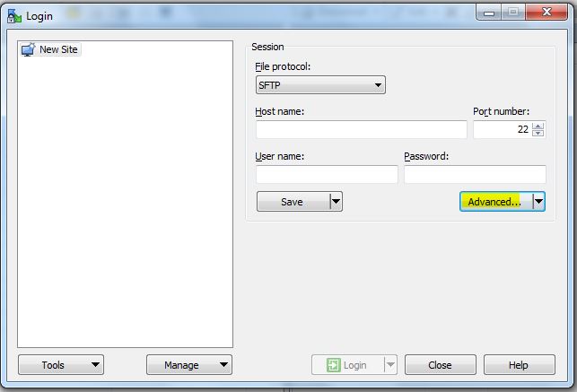Focus the User name field
This screenshot has width=577, height=392.
click(327, 174)
